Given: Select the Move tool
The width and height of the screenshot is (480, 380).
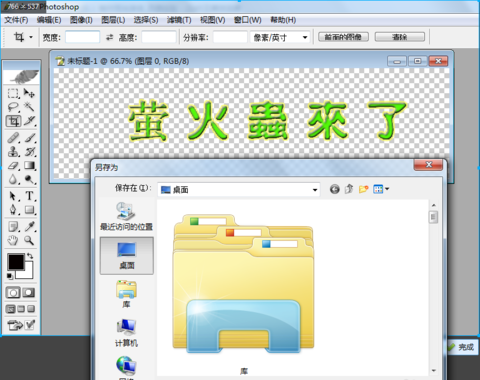Looking at the screenshot, I should pos(29,93).
